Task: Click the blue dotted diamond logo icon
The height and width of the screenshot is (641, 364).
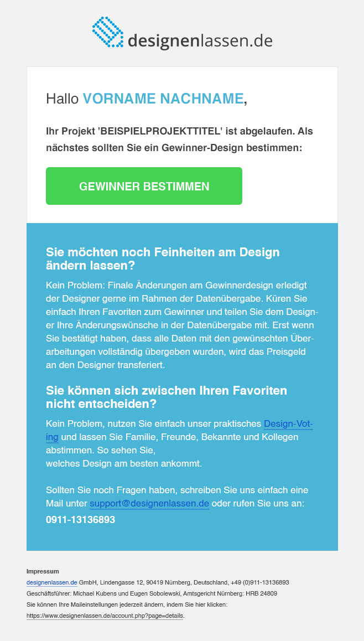Action: point(108,32)
